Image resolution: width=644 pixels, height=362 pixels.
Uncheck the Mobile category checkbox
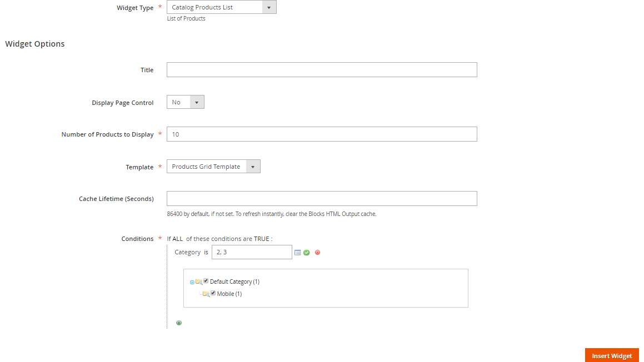pyautogui.click(x=213, y=293)
